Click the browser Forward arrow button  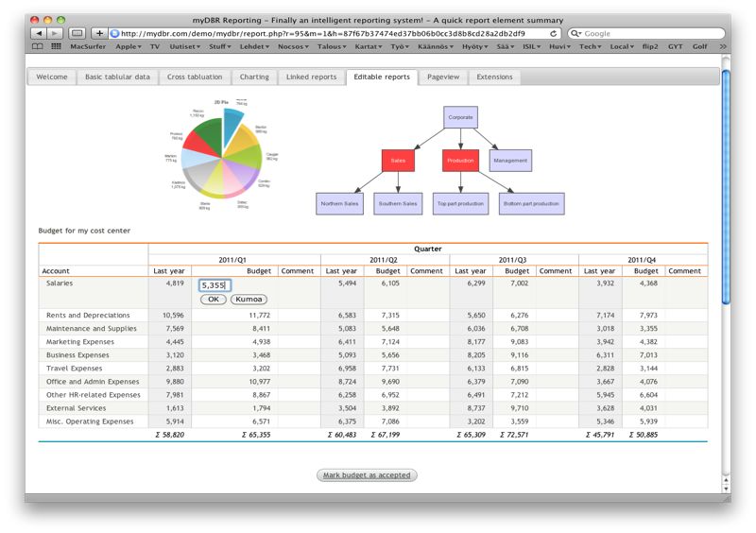(54, 33)
